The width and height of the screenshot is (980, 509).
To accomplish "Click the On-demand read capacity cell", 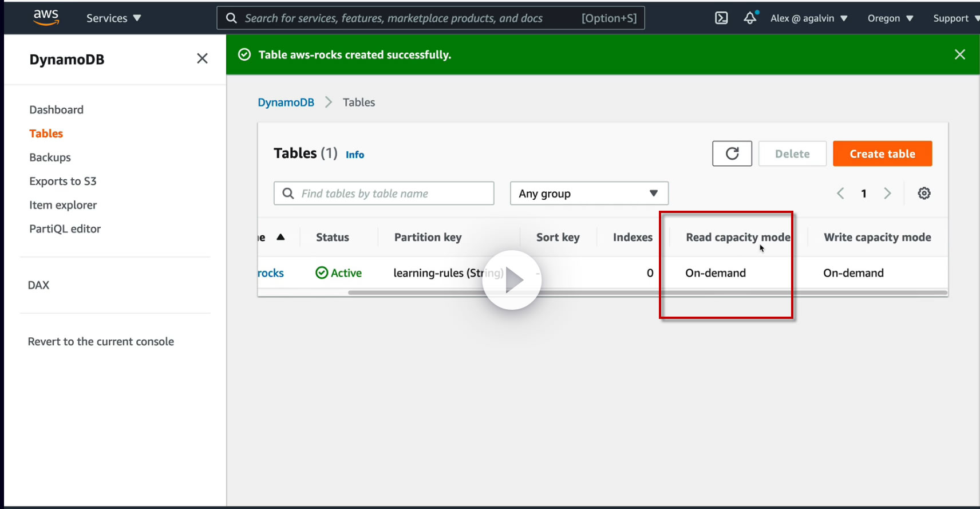I will [716, 273].
